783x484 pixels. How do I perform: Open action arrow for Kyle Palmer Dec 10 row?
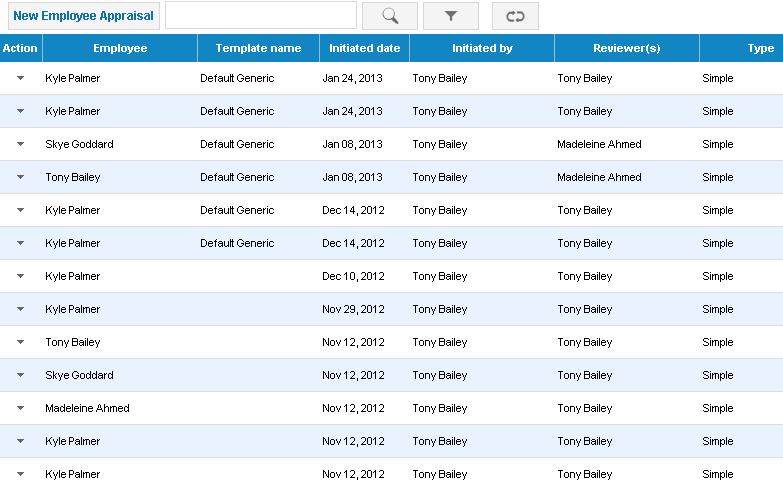coord(20,276)
